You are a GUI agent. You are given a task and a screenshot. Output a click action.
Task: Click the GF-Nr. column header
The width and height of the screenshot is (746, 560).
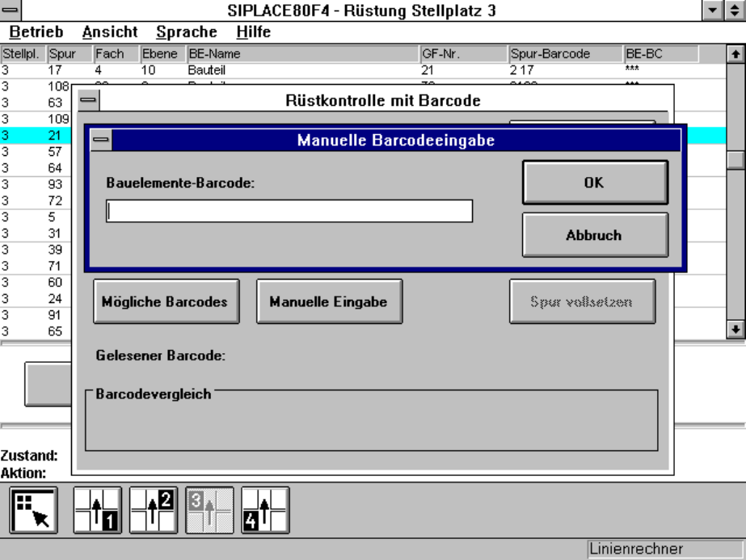coord(464,54)
